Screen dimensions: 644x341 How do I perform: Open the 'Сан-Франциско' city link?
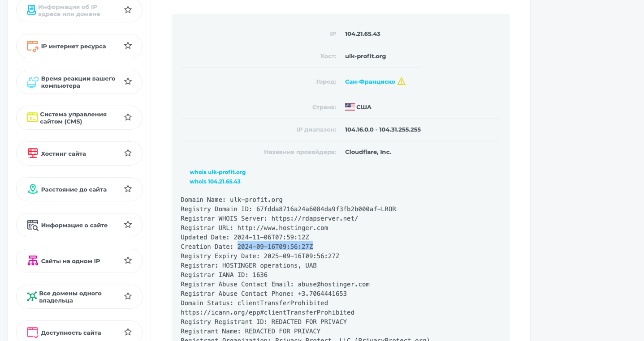[x=370, y=82]
